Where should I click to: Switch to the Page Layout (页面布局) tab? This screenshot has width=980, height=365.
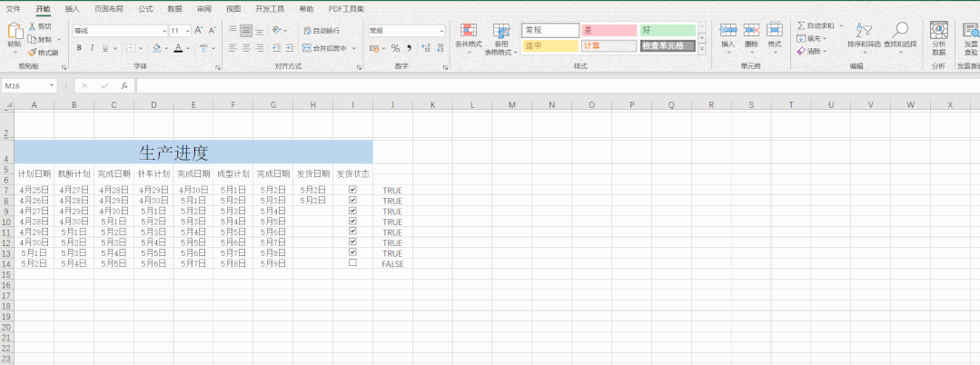[x=109, y=9]
